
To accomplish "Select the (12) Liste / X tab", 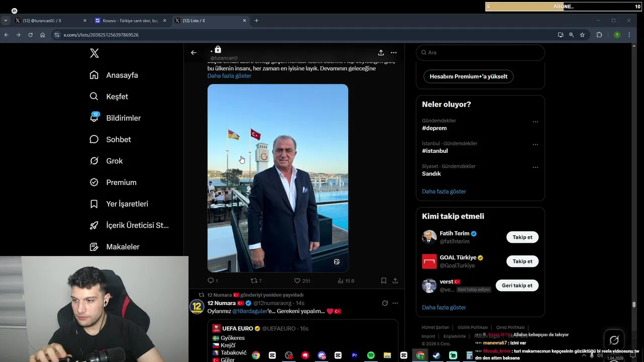I will (x=210, y=21).
